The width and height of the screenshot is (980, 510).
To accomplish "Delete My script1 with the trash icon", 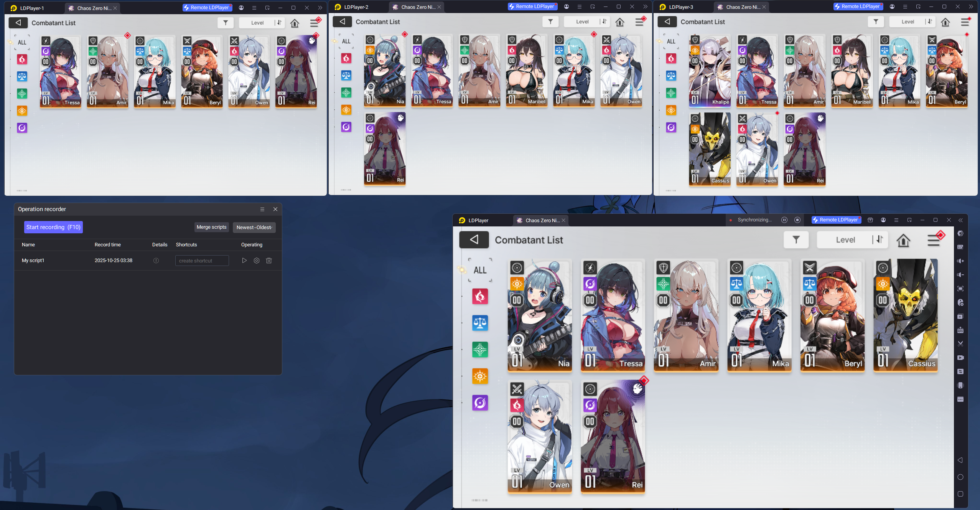I will tap(269, 261).
